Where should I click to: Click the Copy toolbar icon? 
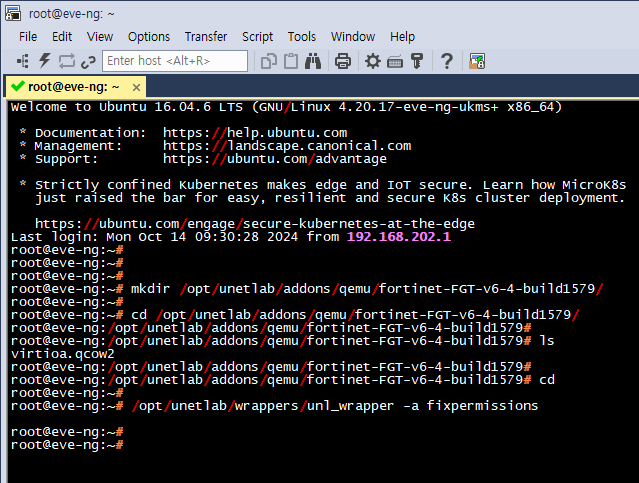(269, 61)
